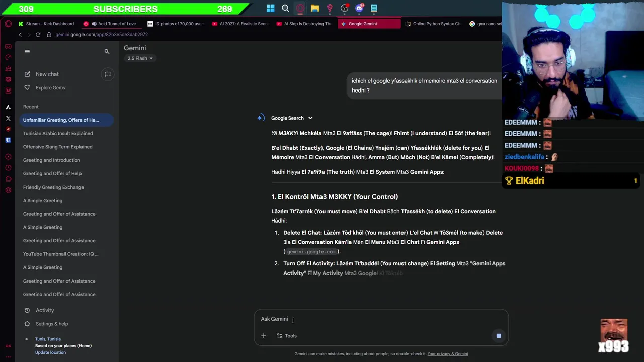
Task: Open Windows taskbar search
Action: [285, 8]
